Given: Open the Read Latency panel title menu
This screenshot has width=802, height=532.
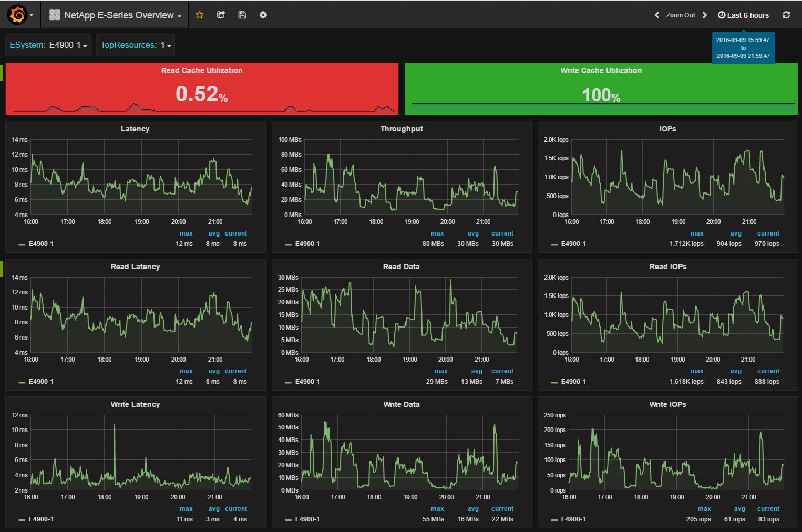Looking at the screenshot, I should [x=135, y=267].
